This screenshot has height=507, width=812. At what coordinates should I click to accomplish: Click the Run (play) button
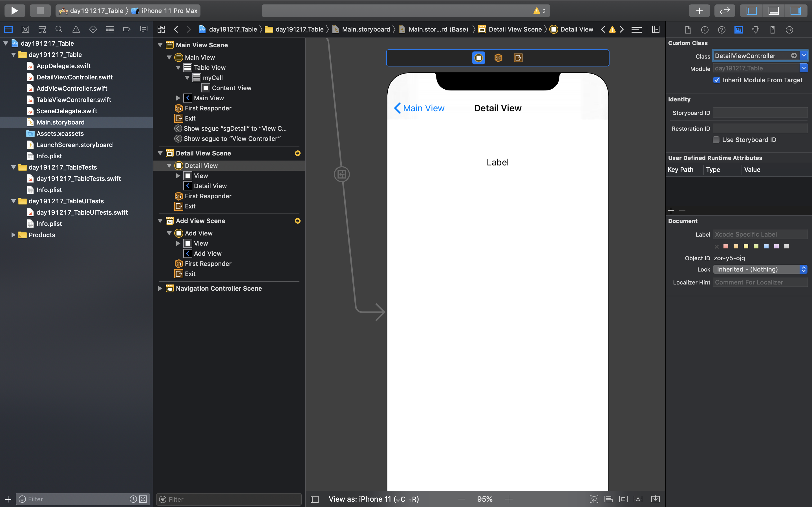pos(14,10)
